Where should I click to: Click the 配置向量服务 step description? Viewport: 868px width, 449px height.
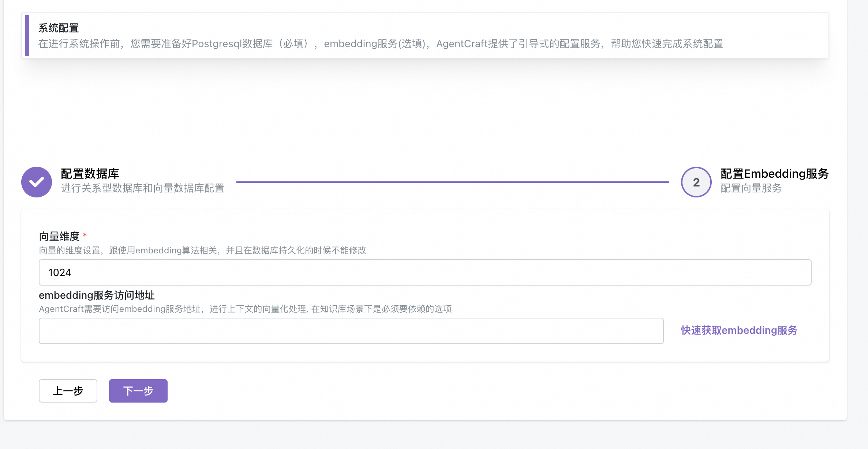[x=751, y=188]
